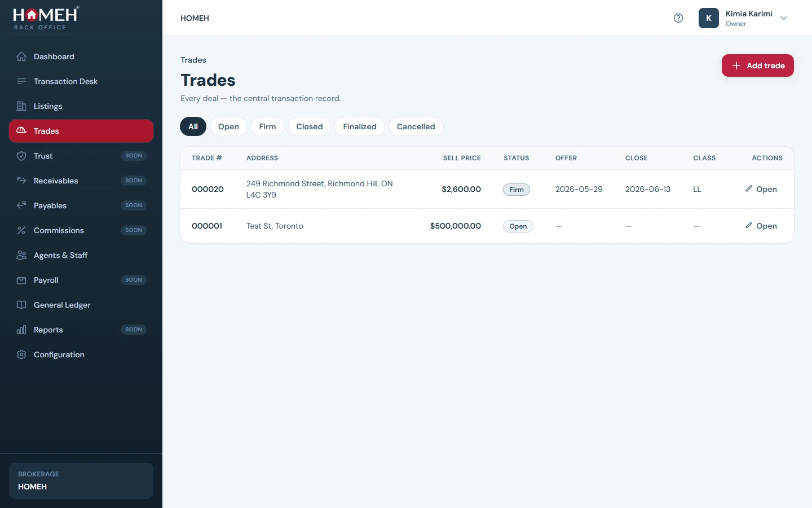
Task: Click the HOMEH brokerage card
Action: click(81, 481)
